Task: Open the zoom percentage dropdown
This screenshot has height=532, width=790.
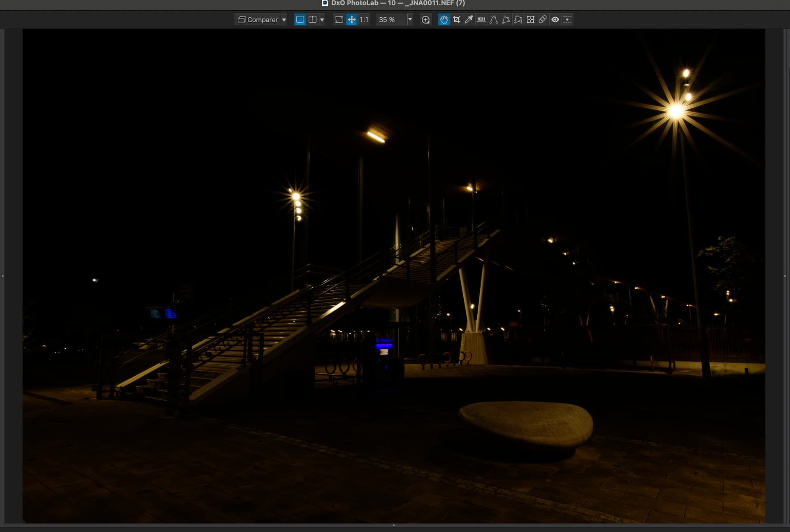Action: pos(410,19)
